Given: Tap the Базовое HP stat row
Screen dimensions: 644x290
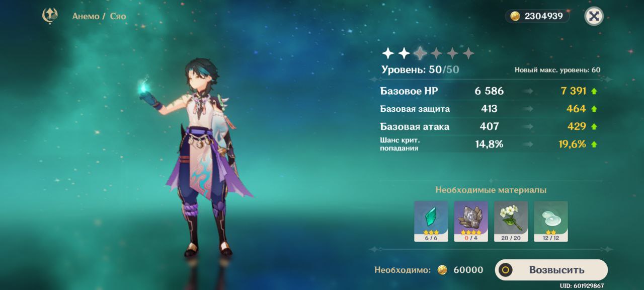Looking at the screenshot, I should click(x=490, y=91).
